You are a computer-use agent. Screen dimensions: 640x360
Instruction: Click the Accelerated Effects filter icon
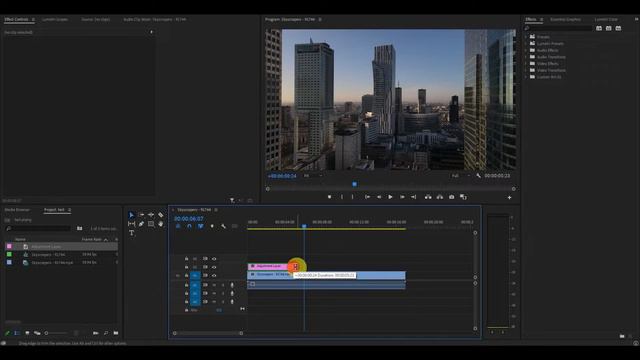click(599, 28)
